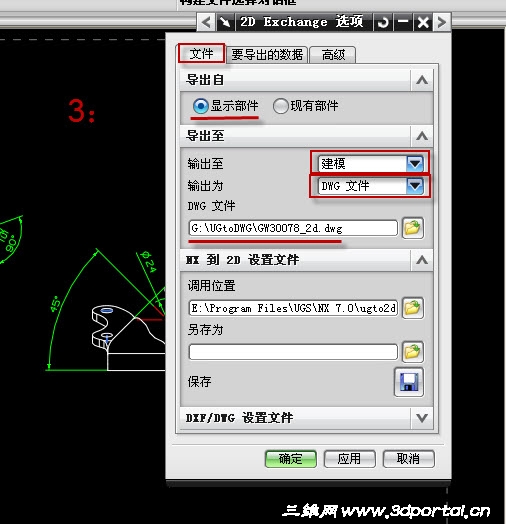This screenshot has width=506, height=524.
Task: Switch to the 要导出的数据 tab
Action: (x=267, y=54)
